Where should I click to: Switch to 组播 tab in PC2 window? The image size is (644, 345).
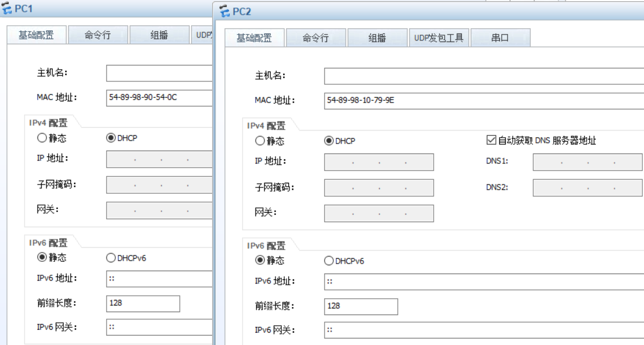tap(377, 38)
